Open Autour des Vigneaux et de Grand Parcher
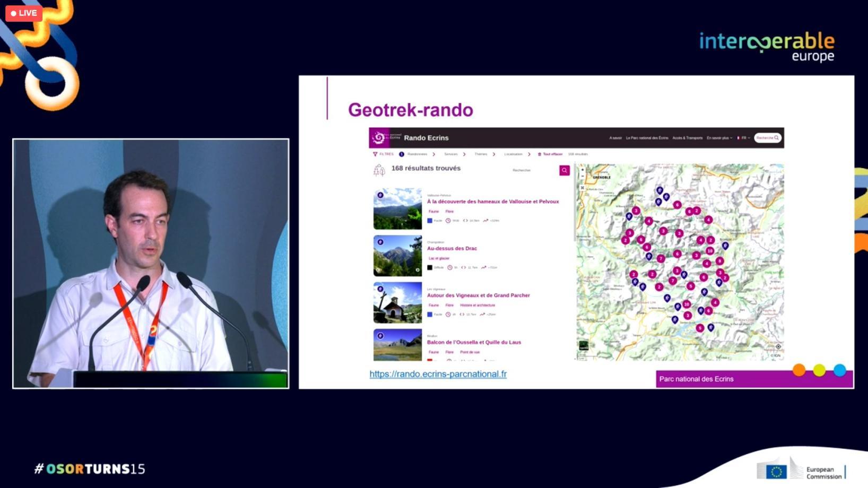This screenshot has height=488, width=868. click(x=479, y=295)
